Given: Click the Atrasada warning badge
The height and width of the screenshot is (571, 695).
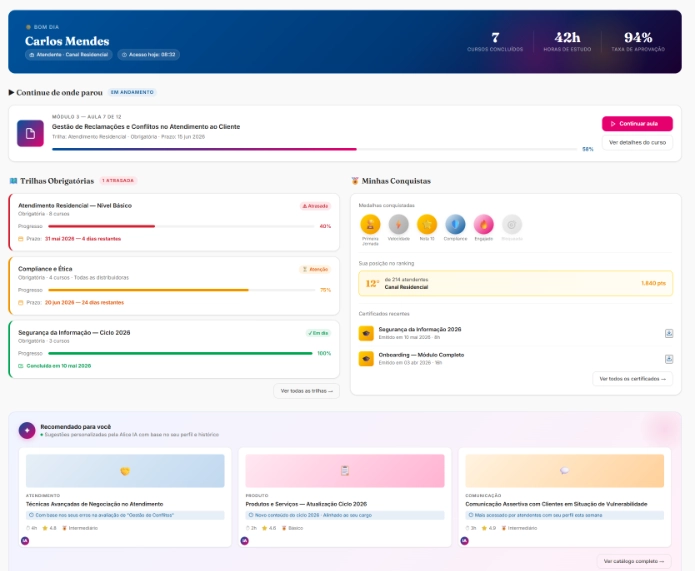Looking at the screenshot, I should tap(315, 206).
